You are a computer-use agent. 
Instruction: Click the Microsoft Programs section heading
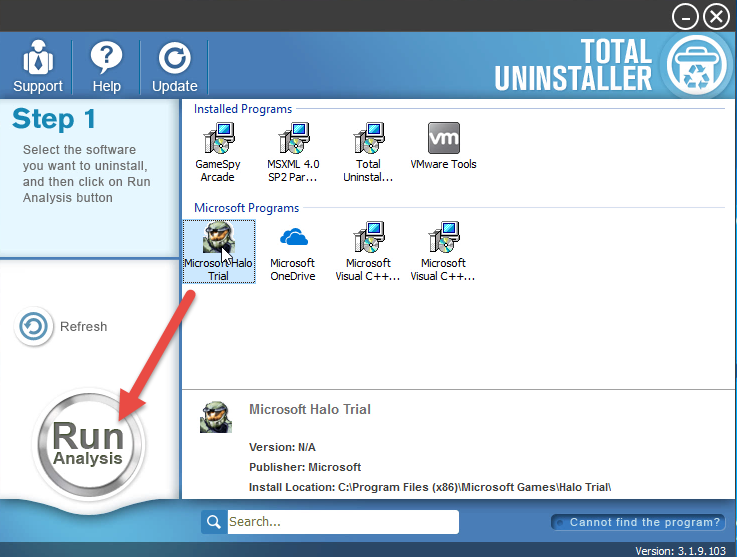[x=246, y=208]
